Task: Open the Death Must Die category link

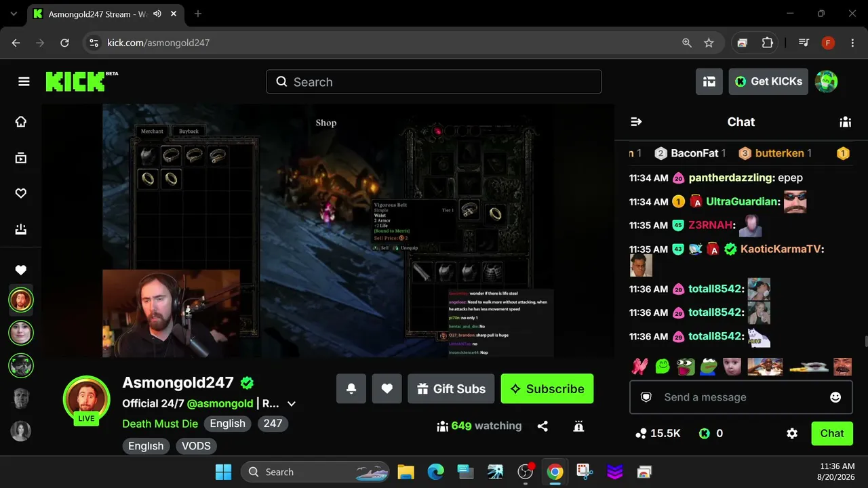Action: pos(160,424)
